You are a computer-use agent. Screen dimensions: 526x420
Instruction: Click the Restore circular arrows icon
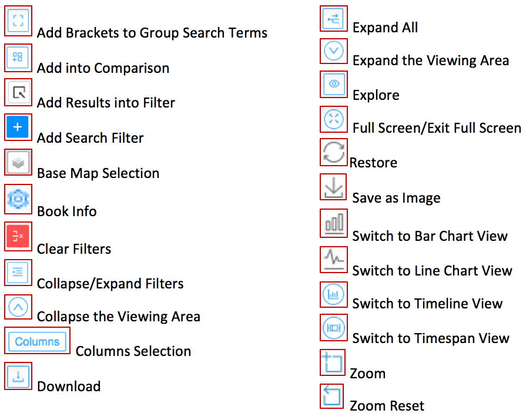click(x=334, y=153)
